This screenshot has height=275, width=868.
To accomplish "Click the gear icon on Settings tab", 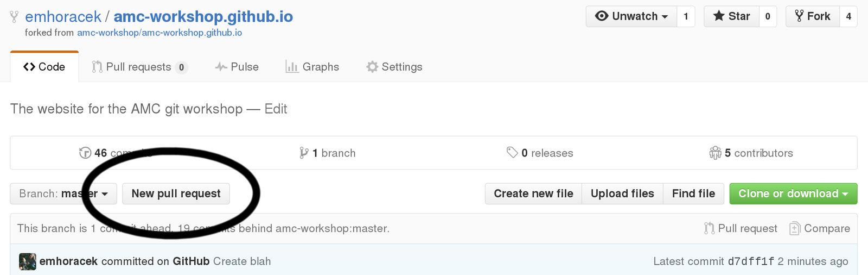I will pos(372,67).
